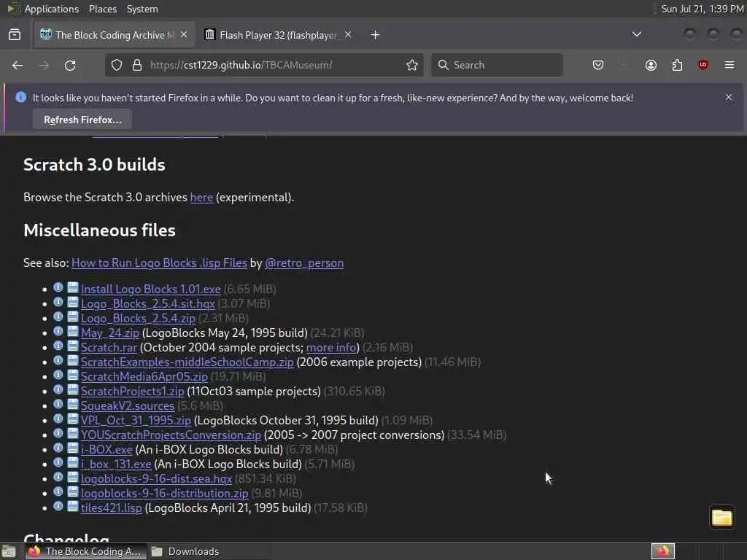
Task: Open the Firefox hamburger menu
Action: tap(729, 65)
